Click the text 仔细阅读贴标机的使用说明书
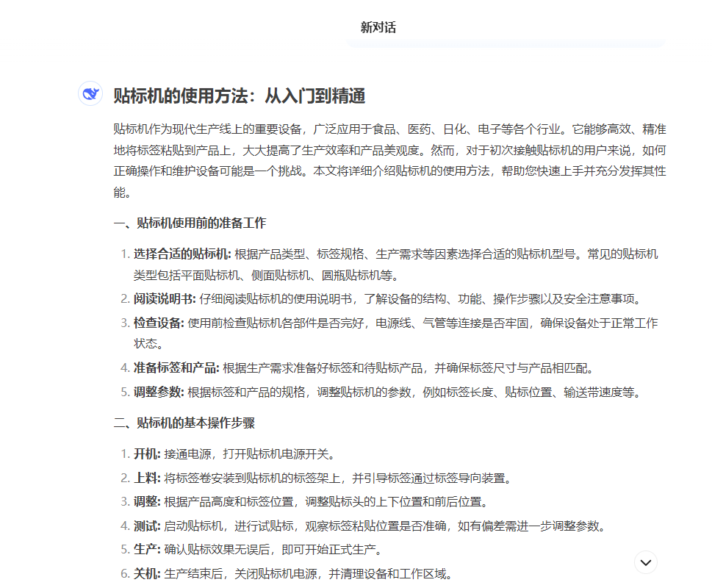The image size is (712, 588). (x=276, y=298)
